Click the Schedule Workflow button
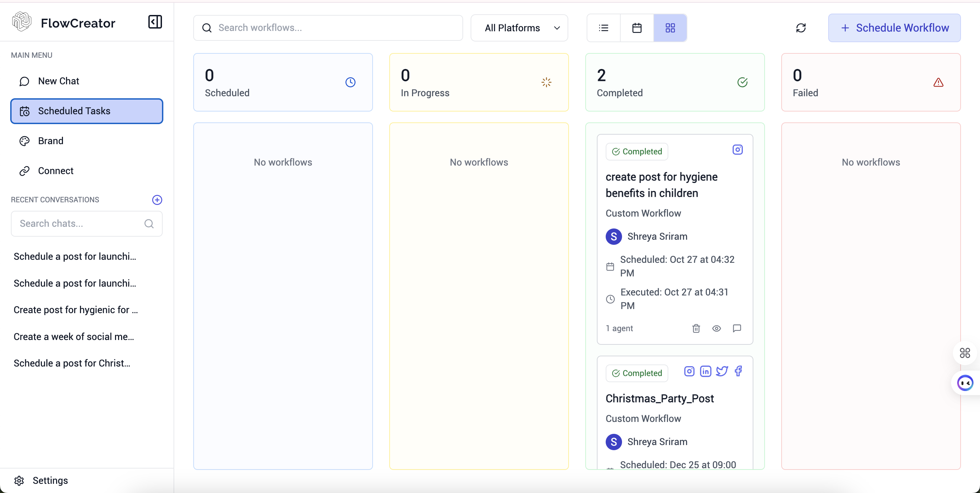The height and width of the screenshot is (493, 980). coord(894,28)
